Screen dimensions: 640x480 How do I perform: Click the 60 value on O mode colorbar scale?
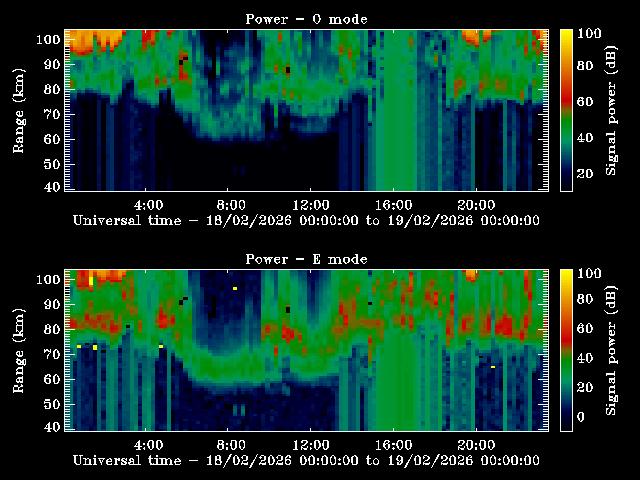point(586,103)
